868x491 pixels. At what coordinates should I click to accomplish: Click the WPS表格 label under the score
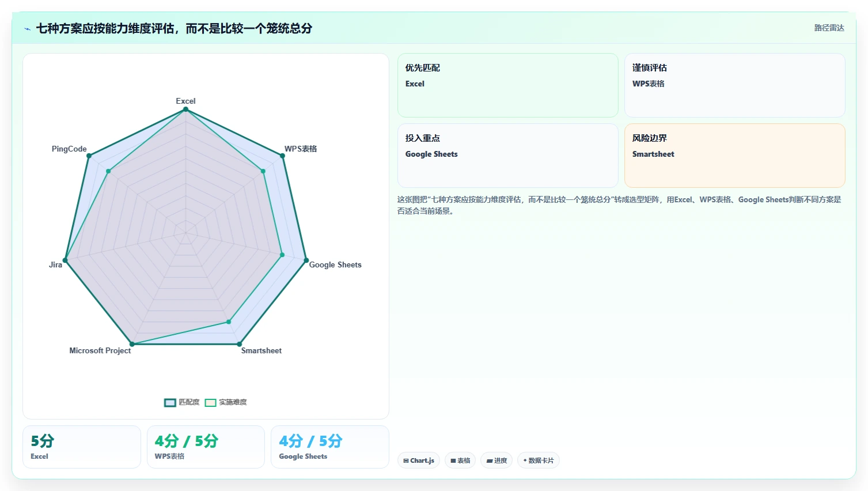[x=169, y=456]
